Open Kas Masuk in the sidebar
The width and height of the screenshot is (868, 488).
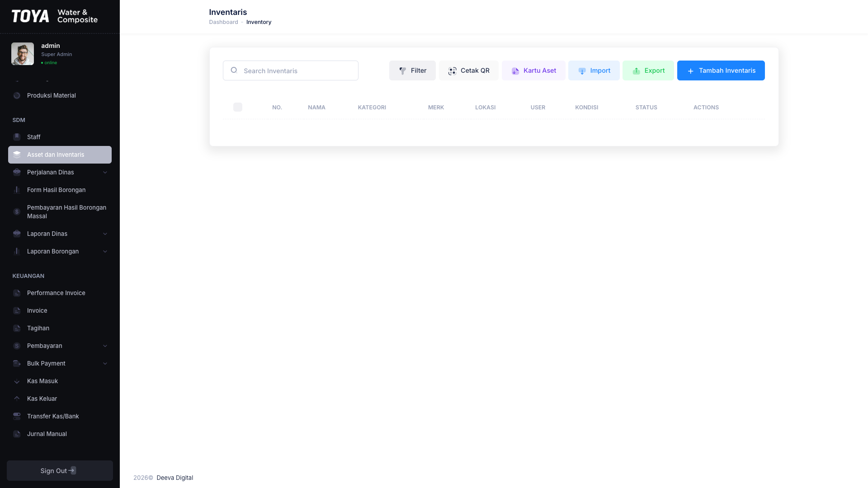(60, 381)
